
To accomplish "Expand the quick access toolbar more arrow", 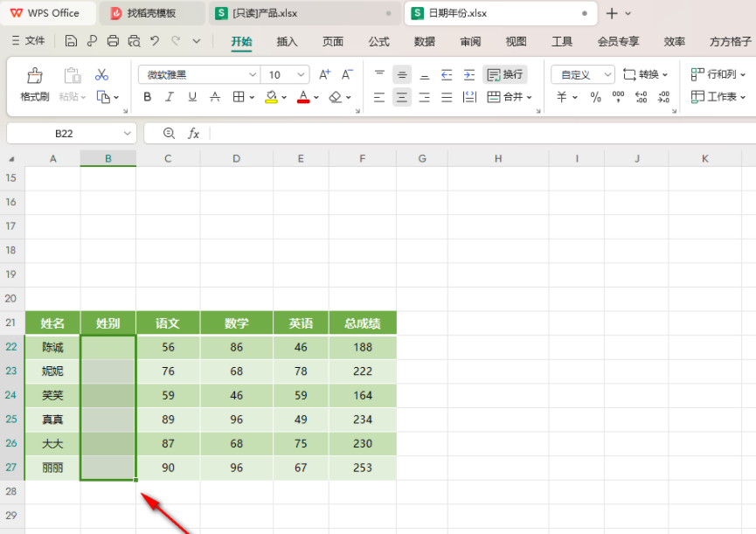I will (x=197, y=41).
